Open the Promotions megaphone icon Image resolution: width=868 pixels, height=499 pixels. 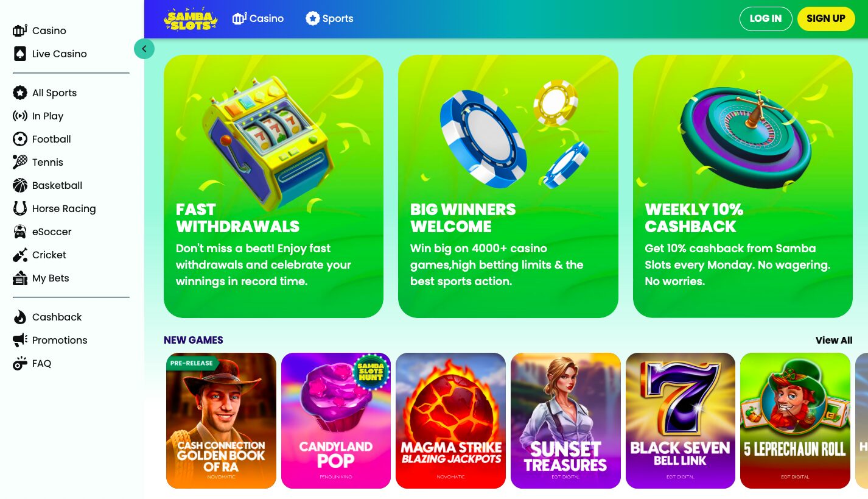[20, 340]
